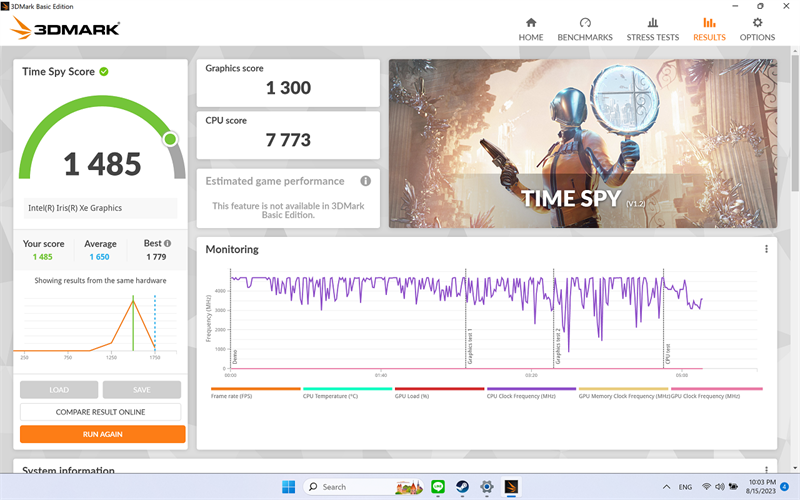Open the notification count badge
Viewport: 800px width, 500px height.
(785, 487)
